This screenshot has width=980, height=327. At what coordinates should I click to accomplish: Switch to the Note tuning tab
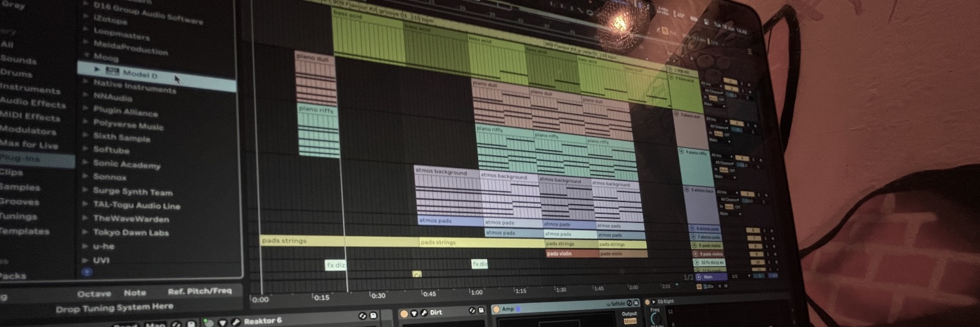click(135, 292)
